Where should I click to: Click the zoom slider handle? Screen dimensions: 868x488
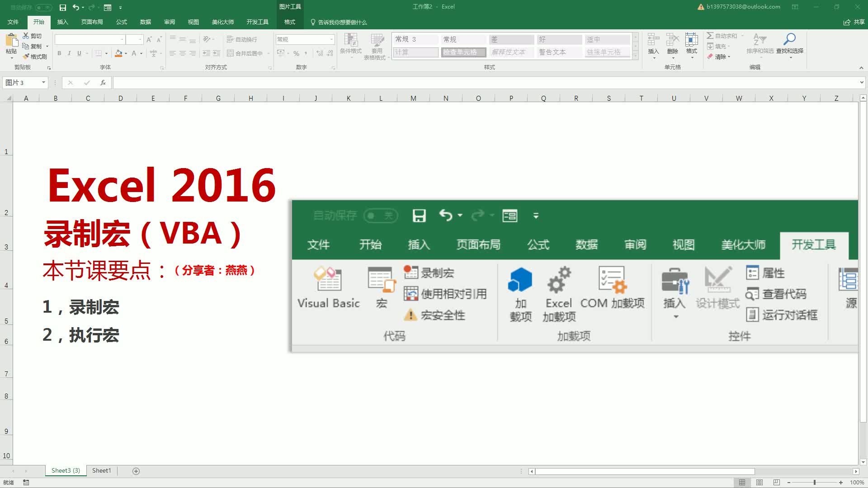coord(815,483)
